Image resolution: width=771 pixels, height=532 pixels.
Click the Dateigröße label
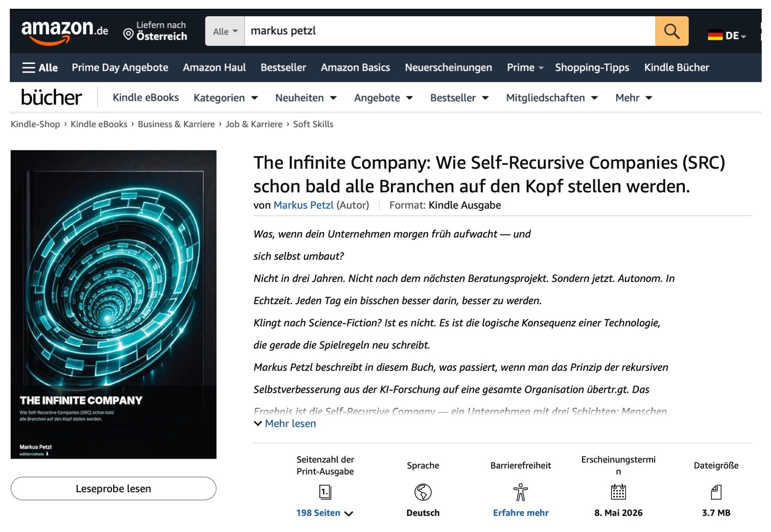(716, 465)
